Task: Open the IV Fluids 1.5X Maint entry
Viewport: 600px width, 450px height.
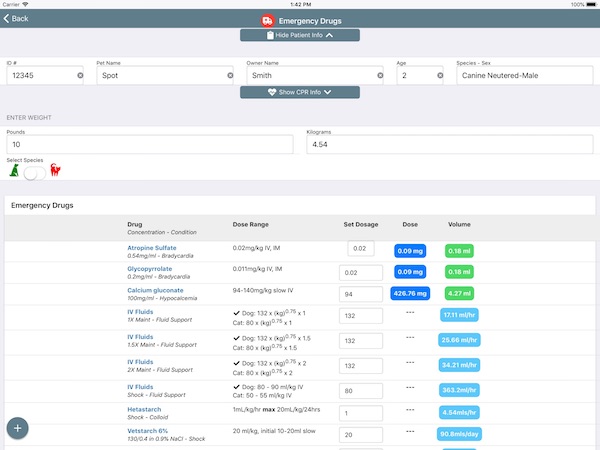Action: point(140,337)
